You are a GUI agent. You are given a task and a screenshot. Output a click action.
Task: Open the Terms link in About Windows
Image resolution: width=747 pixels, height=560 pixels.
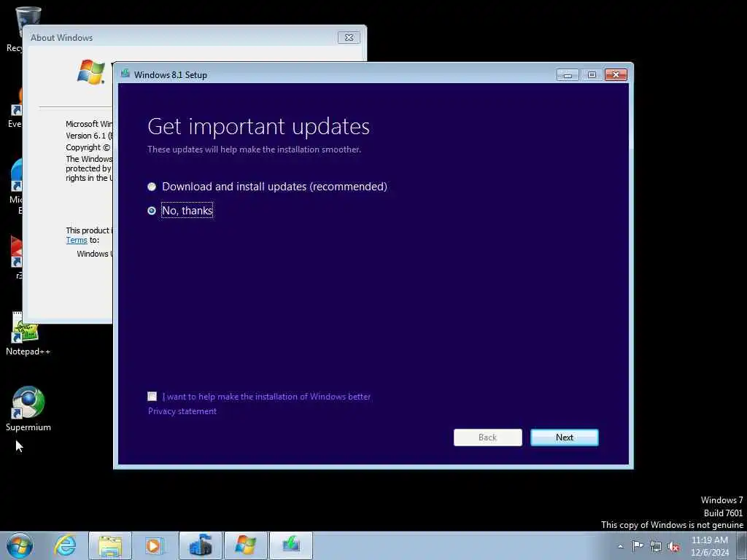click(76, 240)
